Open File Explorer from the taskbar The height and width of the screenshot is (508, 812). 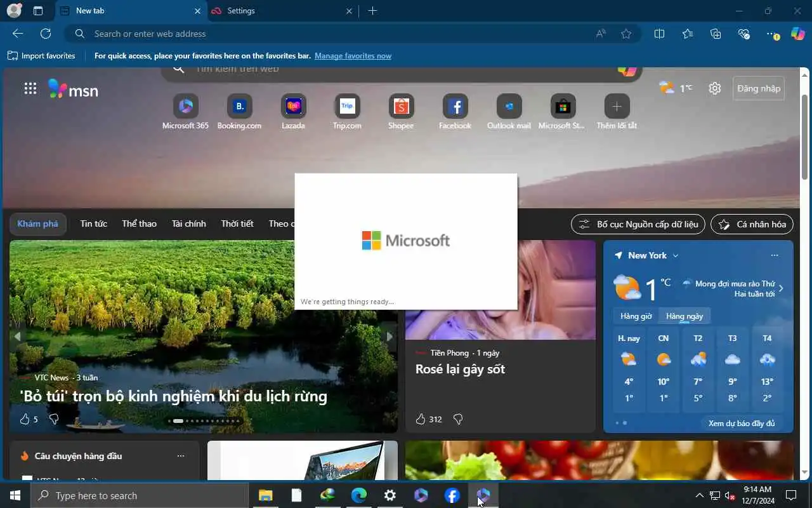click(265, 495)
